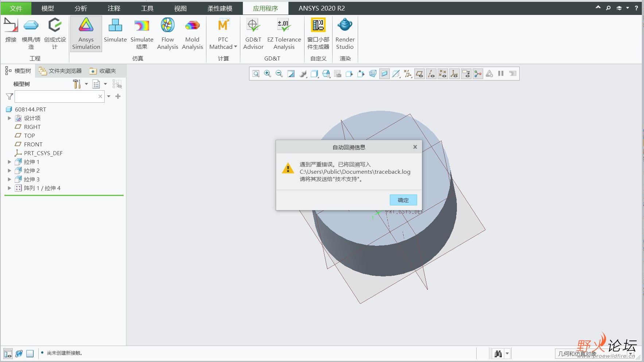
Task: Launch GD&T Advisor
Action: click(253, 34)
